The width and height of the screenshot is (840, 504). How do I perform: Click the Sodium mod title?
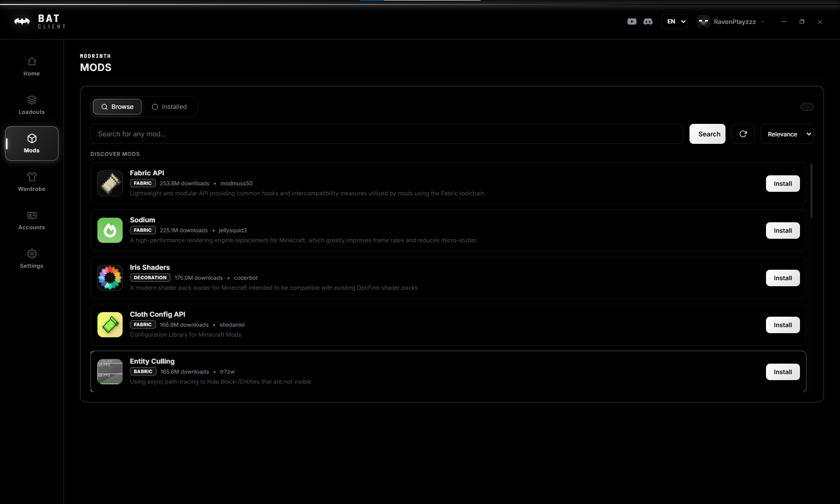click(x=142, y=220)
